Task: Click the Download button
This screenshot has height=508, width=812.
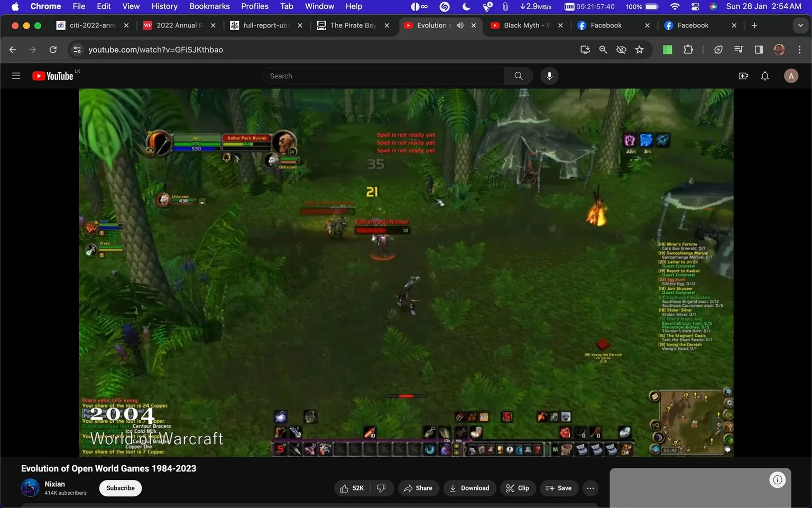Action: [469, 488]
